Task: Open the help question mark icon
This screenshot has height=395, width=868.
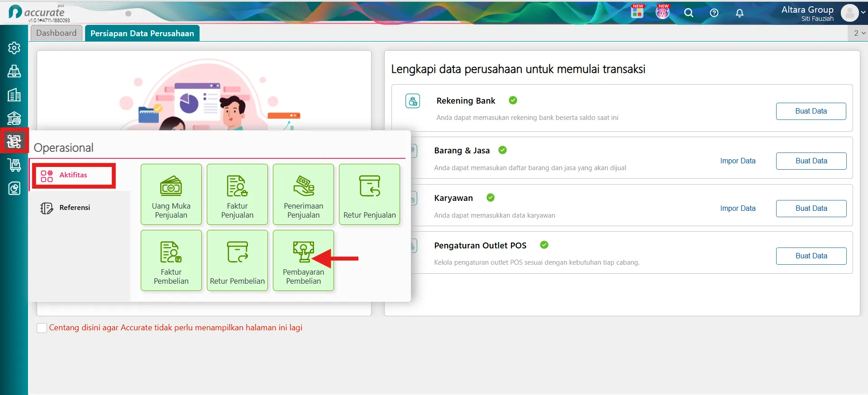Action: (x=714, y=13)
